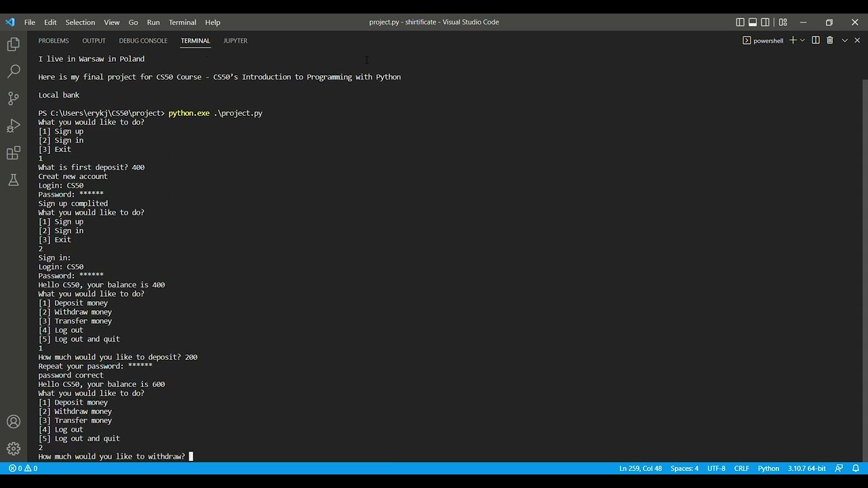The image size is (868, 488).
Task: Switch to the OUTPUT tab
Action: pos(94,41)
